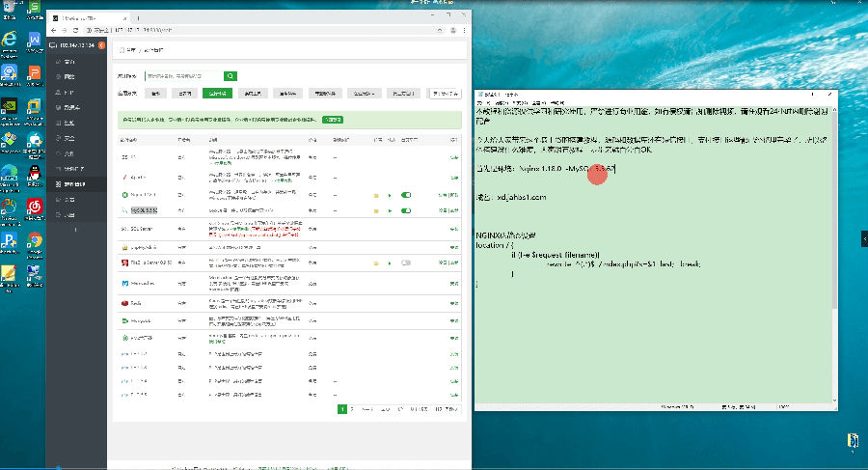Click the xd.jiahost.com line in Notepad

coord(511,197)
